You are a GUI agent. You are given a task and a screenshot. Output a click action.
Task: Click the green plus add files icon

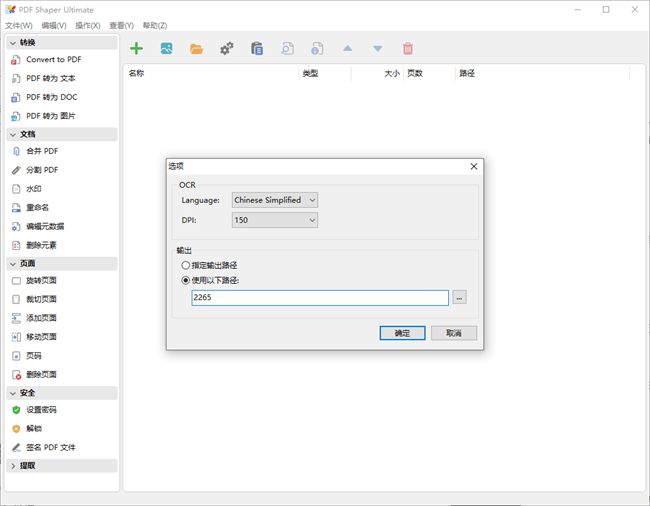click(x=137, y=48)
